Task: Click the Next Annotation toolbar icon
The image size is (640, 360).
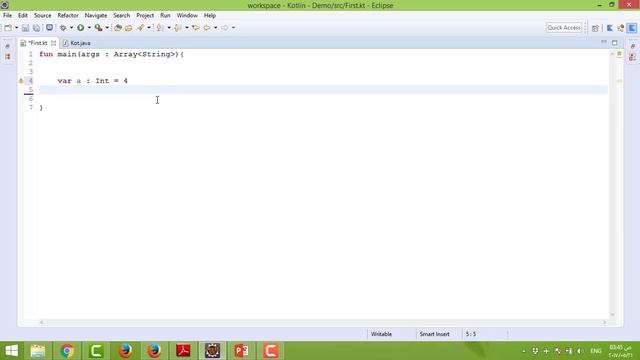Action: click(x=160, y=28)
